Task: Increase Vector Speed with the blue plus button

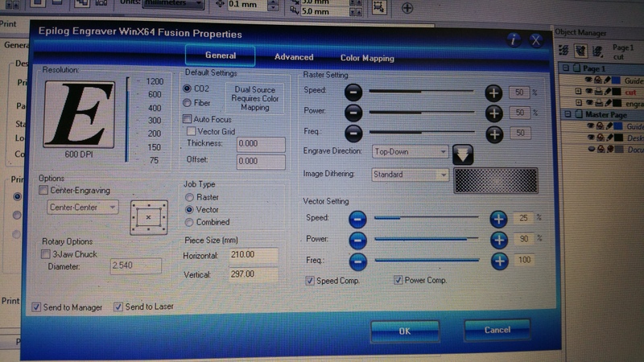Action: (x=498, y=219)
